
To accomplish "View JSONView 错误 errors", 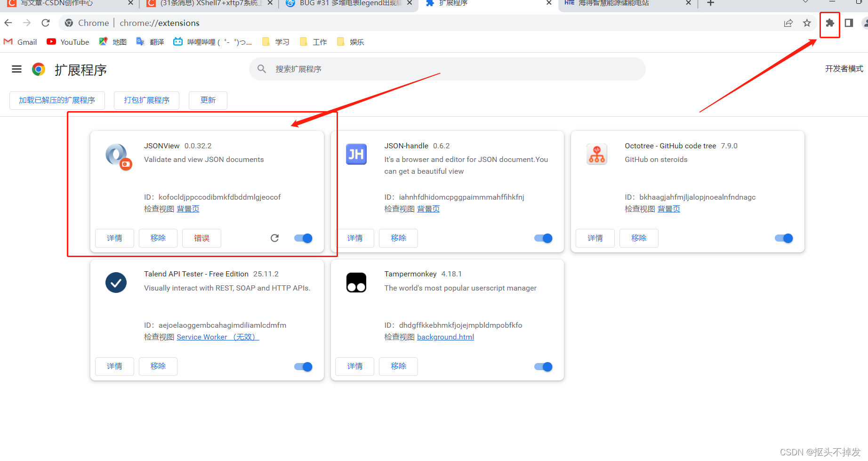I will tap(201, 238).
